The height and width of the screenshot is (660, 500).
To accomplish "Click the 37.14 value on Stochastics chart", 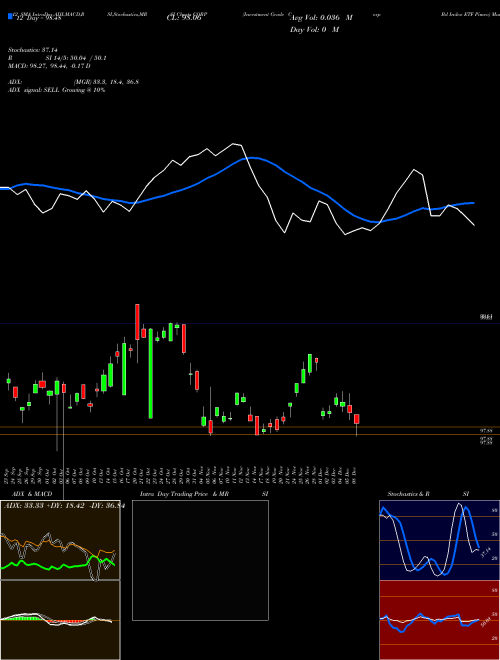I will point(486,551).
